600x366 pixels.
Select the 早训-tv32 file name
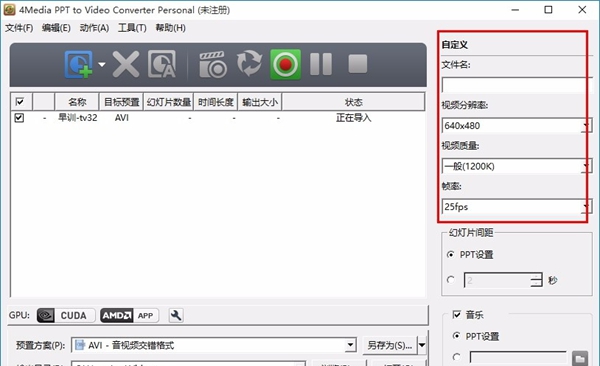pos(78,118)
